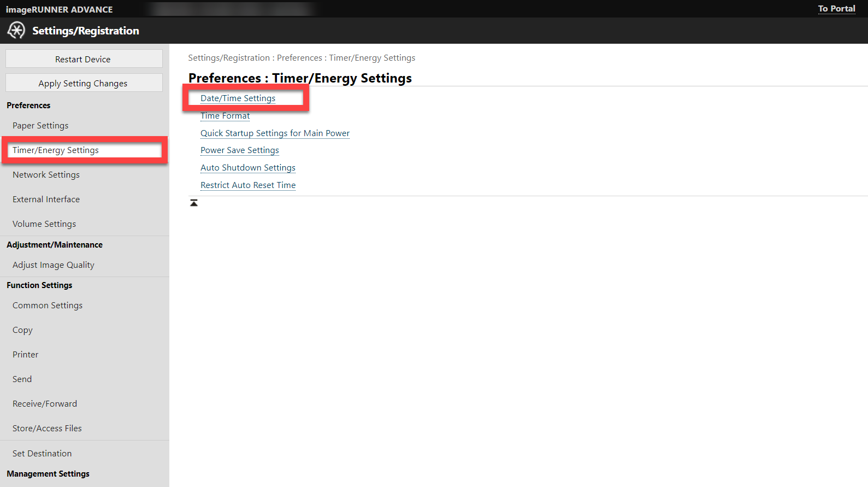
Task: Open the Restrict Auto Reset Time link
Action: [x=248, y=185]
